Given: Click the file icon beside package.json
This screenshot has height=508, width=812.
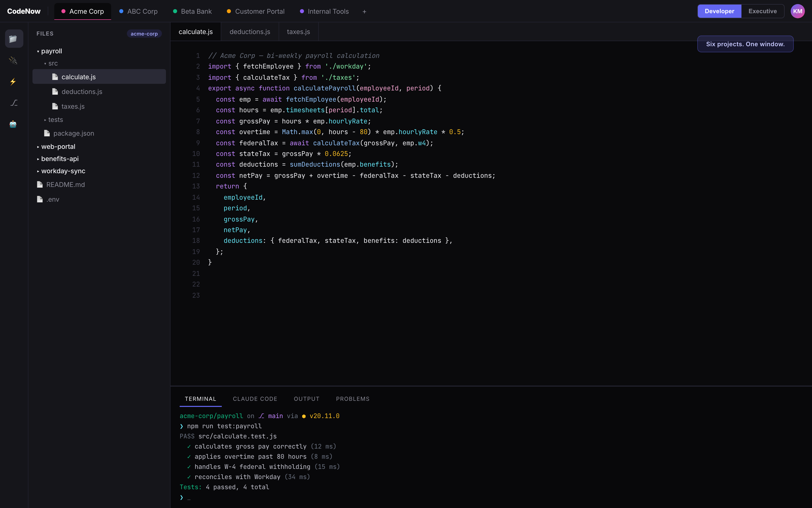Looking at the screenshot, I should pos(47,133).
